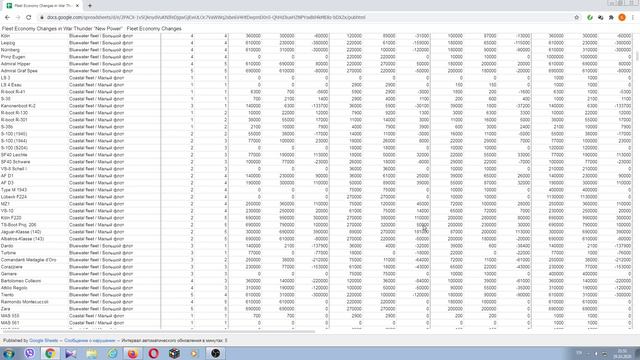Select the Type M 1943 cell
This screenshot has height=360, width=640.
34,190
